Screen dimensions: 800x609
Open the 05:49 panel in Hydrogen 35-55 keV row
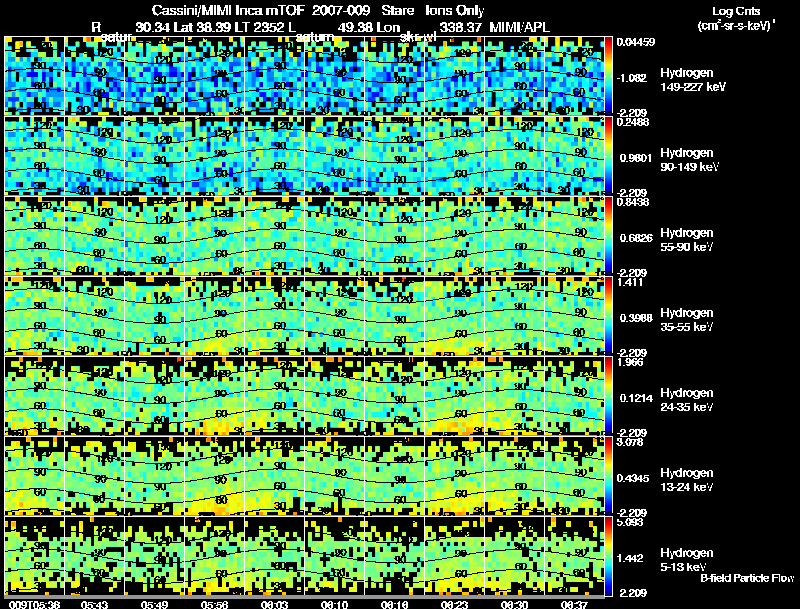(x=155, y=316)
